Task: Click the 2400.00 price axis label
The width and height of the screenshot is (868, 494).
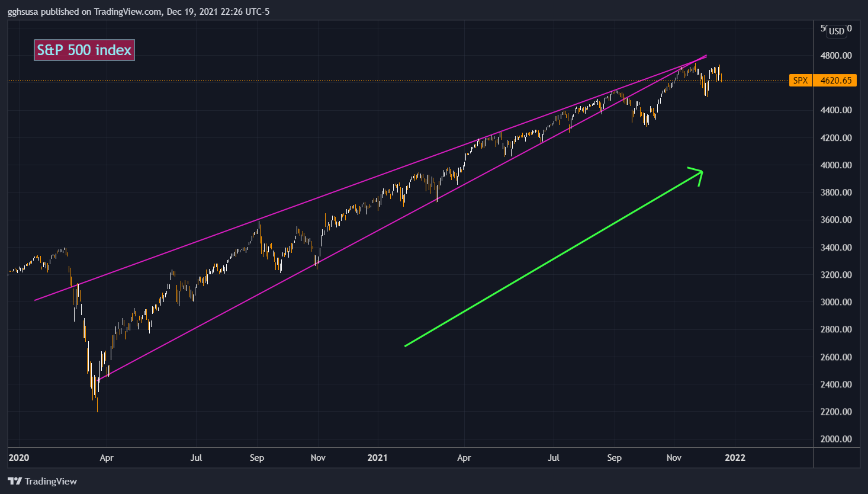Action: pyautogui.click(x=836, y=384)
